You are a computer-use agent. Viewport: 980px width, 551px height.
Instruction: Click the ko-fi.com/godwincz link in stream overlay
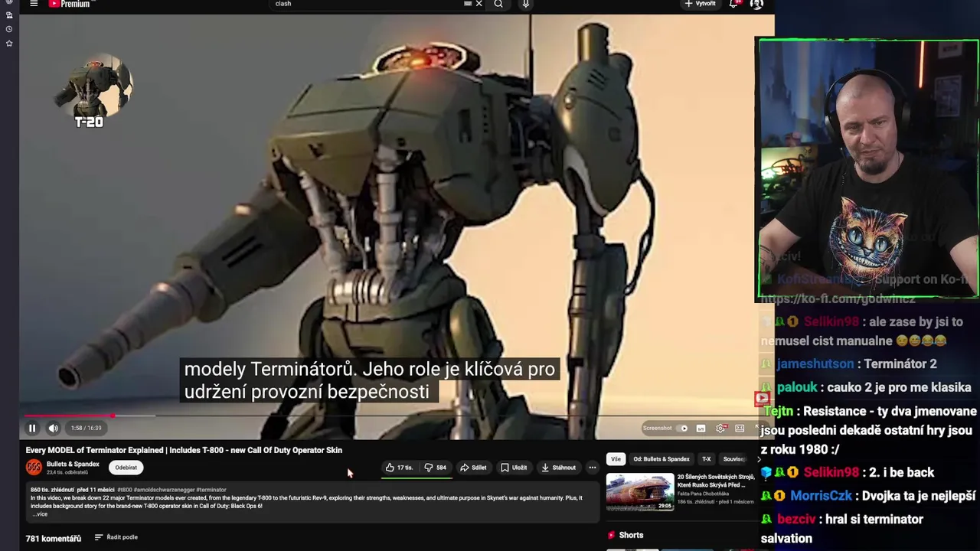pyautogui.click(x=838, y=299)
